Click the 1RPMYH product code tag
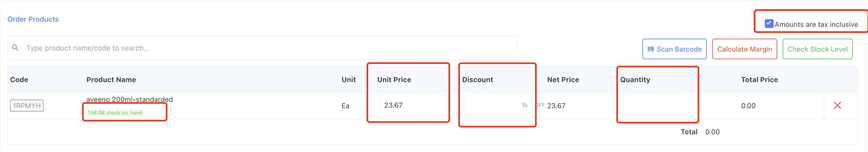 [27, 106]
